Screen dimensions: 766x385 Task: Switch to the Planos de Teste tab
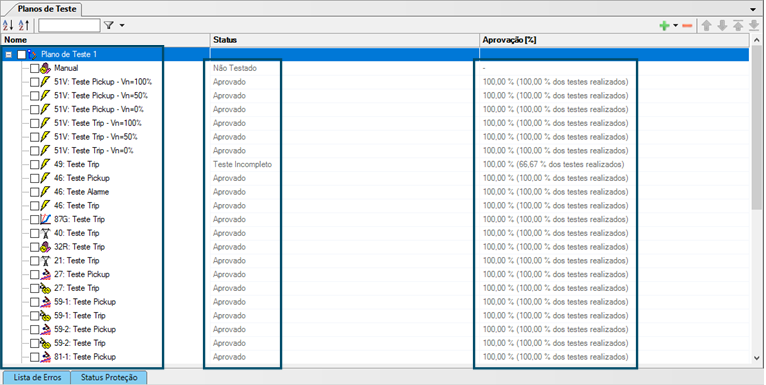click(47, 9)
